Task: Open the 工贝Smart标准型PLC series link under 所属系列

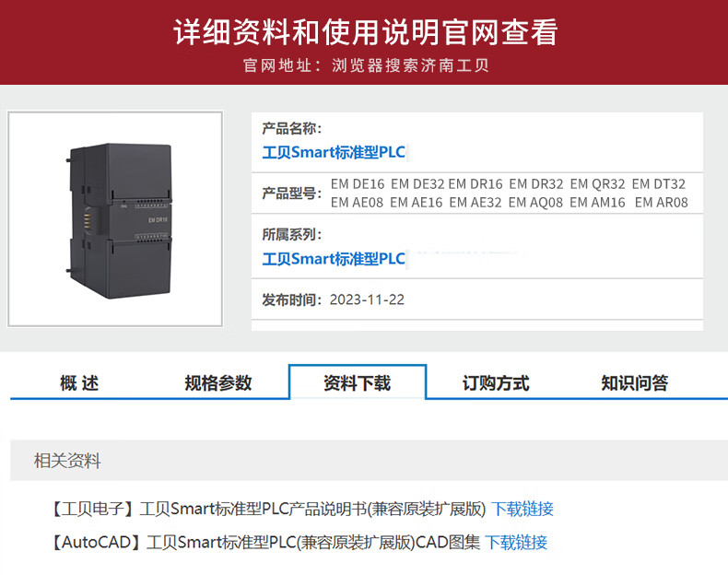Action: [x=334, y=259]
